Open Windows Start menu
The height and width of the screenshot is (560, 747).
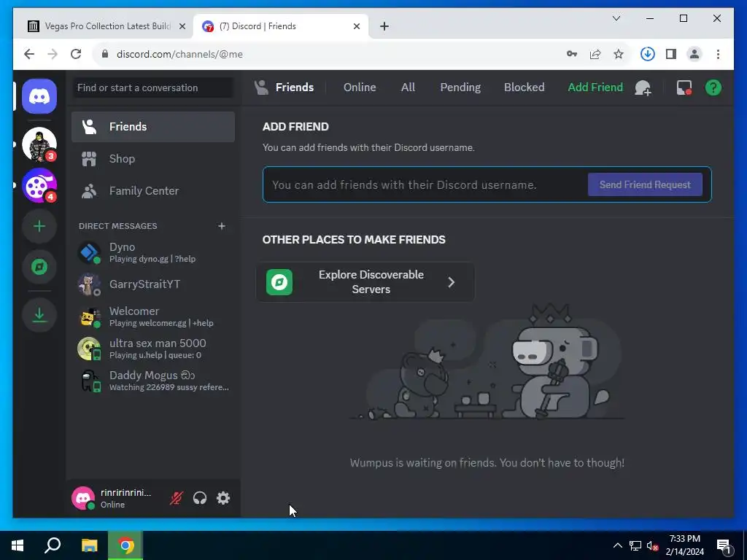[x=18, y=545]
